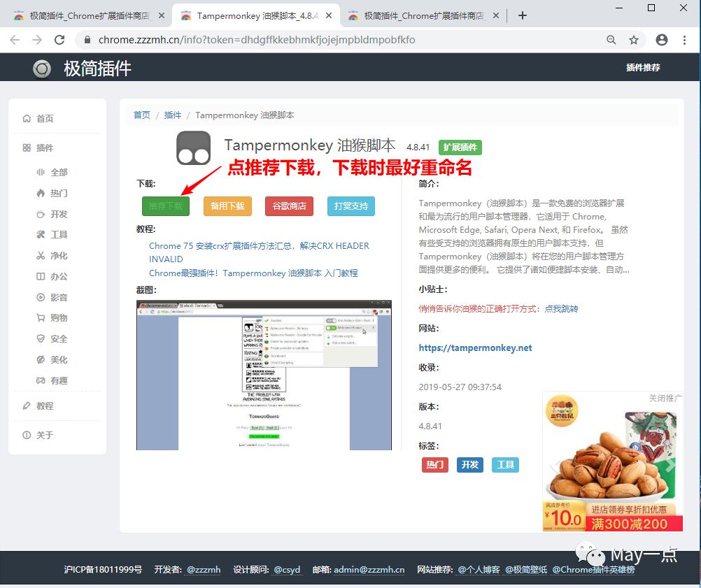The height and width of the screenshot is (588, 701).
Task: Click admin@zzzmh.cn email link
Action: [x=369, y=570]
